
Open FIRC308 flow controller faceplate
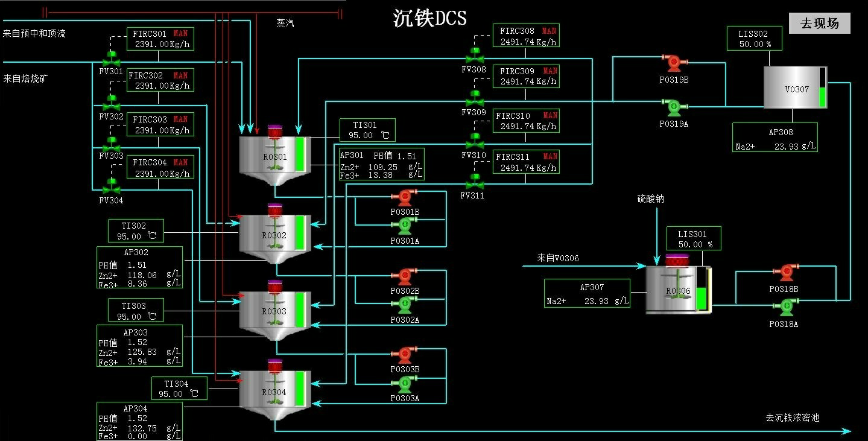(525, 36)
